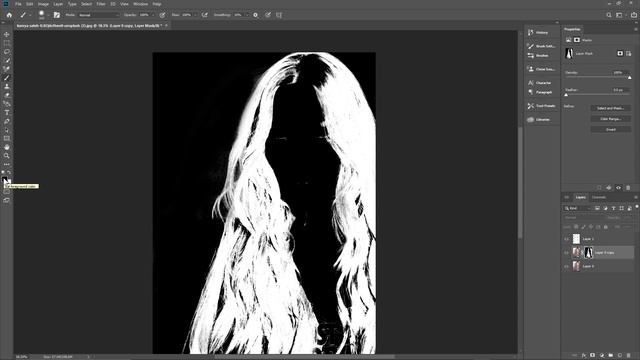This screenshot has height=360, width=640.
Task: Open the Image menu
Action: pyautogui.click(x=43, y=4)
